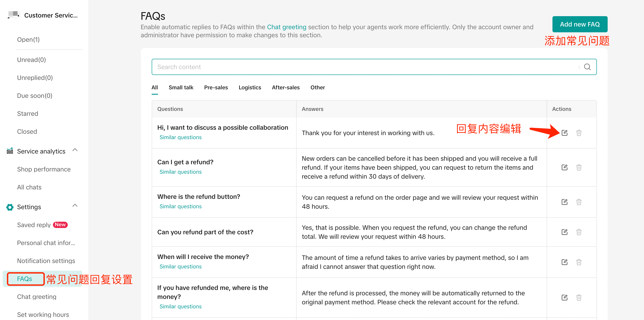Edit 'When will I receive the money?' FAQ

click(564, 262)
